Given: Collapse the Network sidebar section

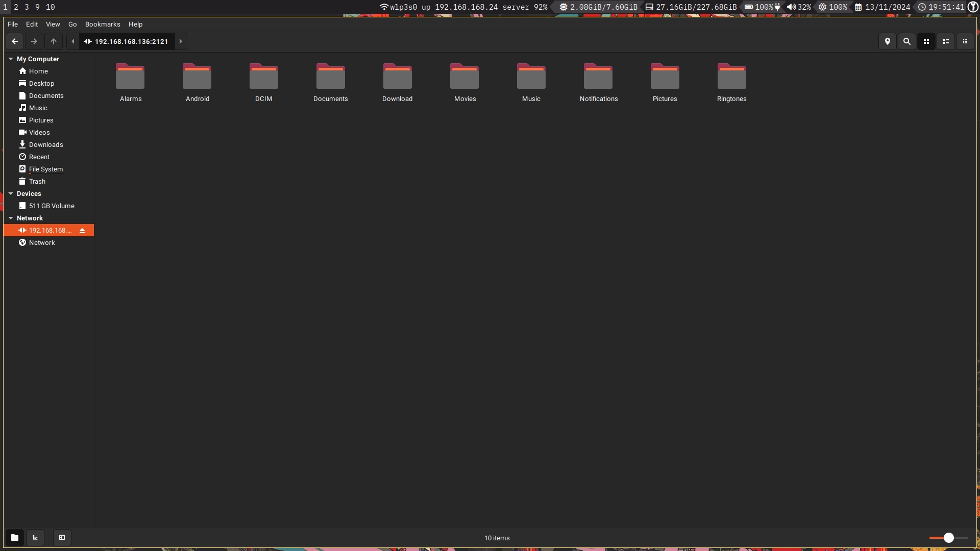Looking at the screenshot, I should tap(11, 218).
